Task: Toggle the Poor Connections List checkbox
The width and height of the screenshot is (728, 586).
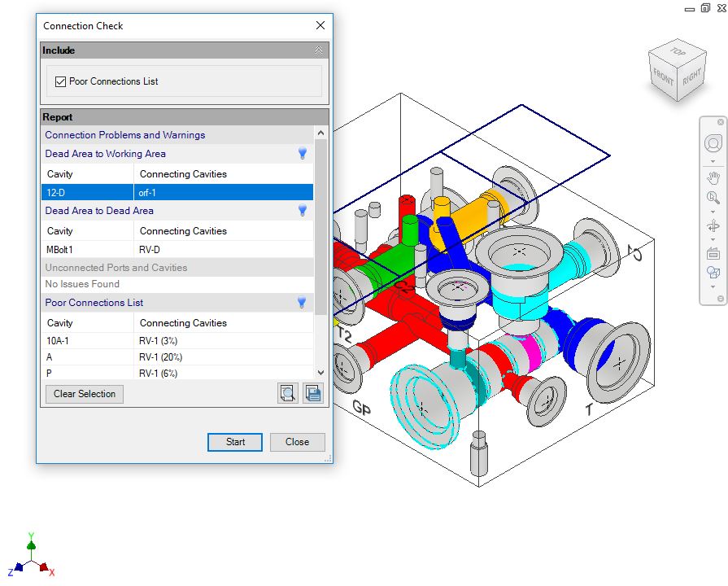Action: coord(60,81)
